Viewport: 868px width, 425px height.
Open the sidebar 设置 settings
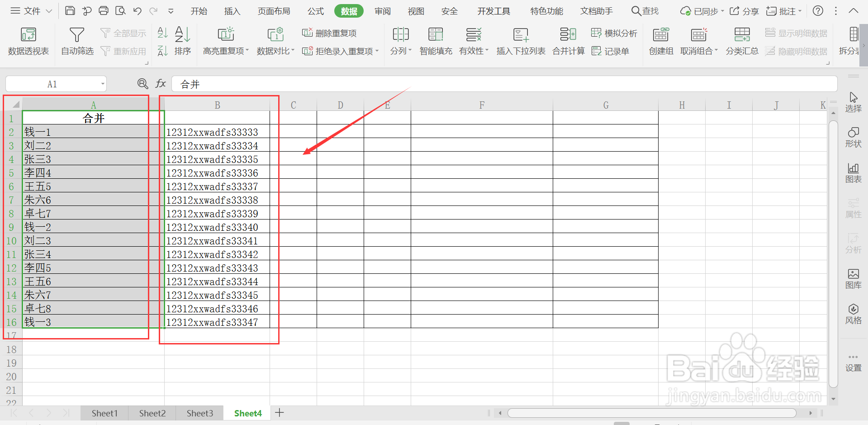tap(853, 363)
